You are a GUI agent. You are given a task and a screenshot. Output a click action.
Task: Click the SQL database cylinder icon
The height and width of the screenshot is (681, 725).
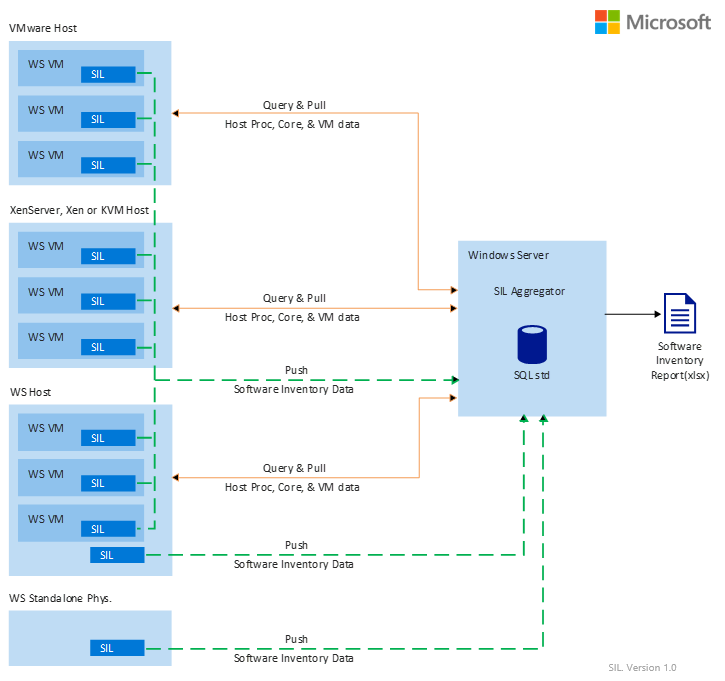click(532, 344)
